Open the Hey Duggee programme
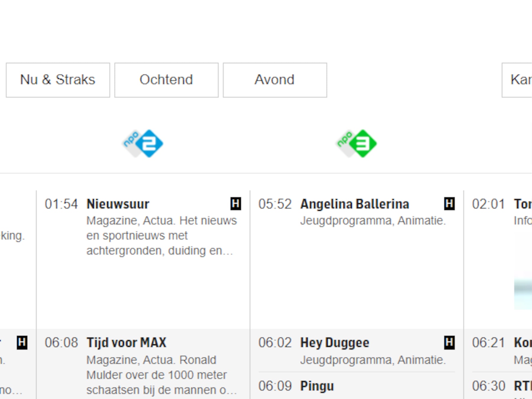 click(x=335, y=343)
